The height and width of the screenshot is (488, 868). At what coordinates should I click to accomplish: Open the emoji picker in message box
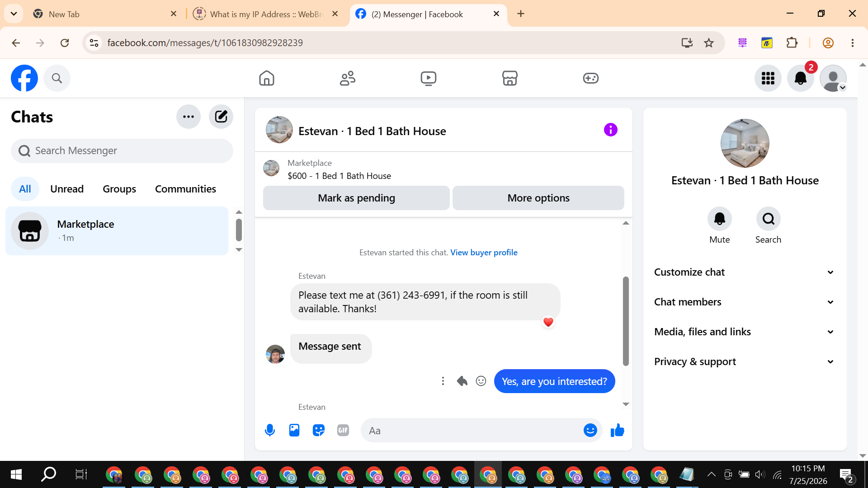point(590,431)
